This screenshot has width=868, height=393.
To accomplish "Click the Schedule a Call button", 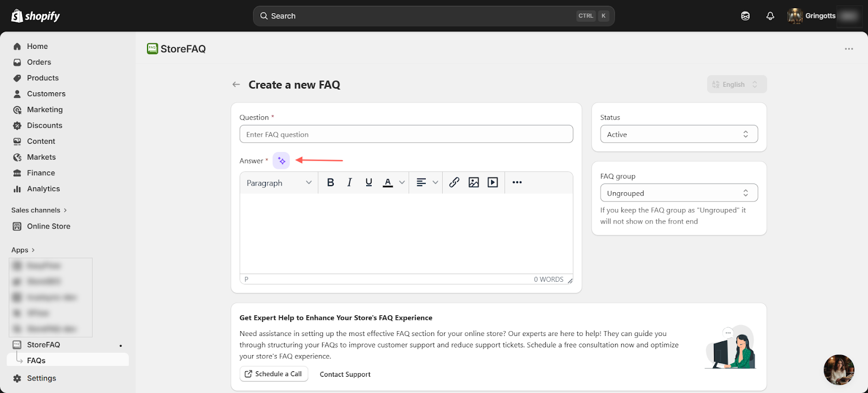I will coord(274,374).
